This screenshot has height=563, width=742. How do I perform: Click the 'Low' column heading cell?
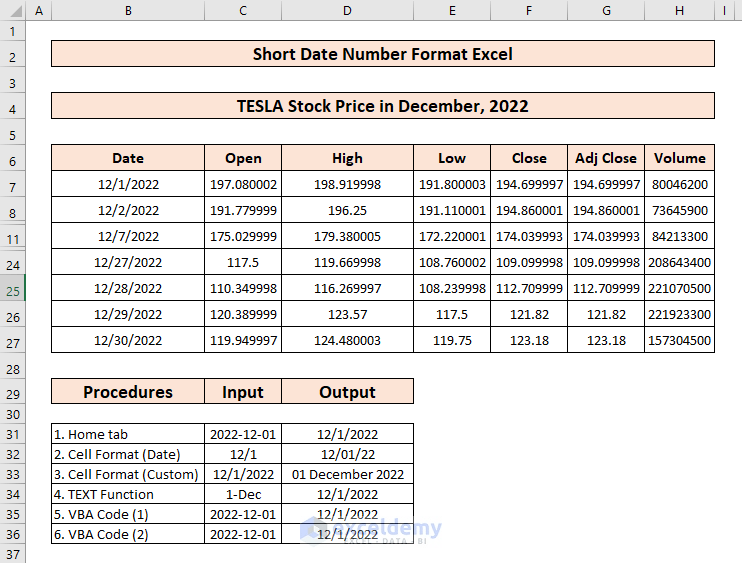(452, 158)
